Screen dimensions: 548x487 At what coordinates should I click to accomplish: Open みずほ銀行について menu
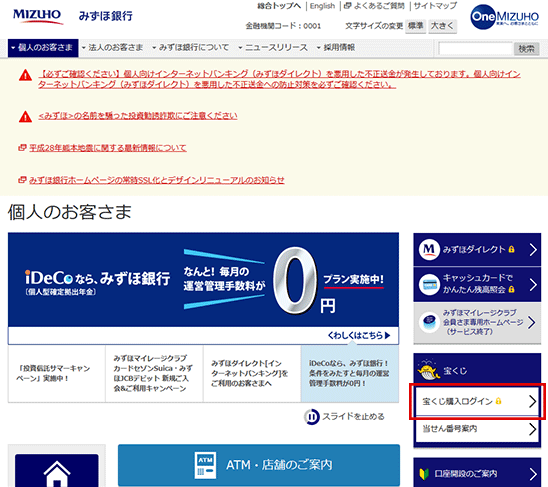tap(190, 48)
